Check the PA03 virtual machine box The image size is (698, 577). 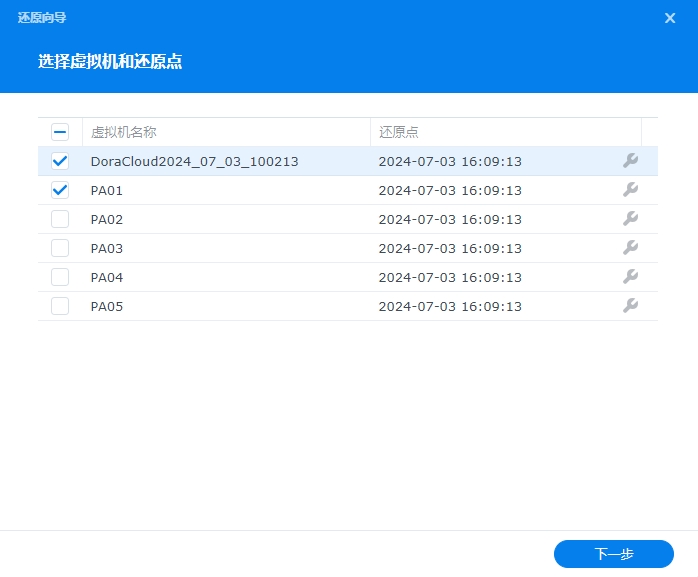click(x=60, y=248)
